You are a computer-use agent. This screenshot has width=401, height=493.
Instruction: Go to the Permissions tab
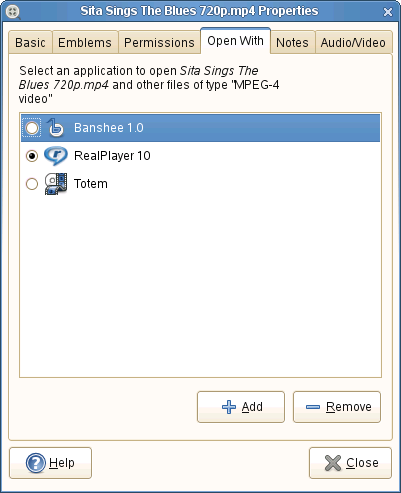point(159,42)
